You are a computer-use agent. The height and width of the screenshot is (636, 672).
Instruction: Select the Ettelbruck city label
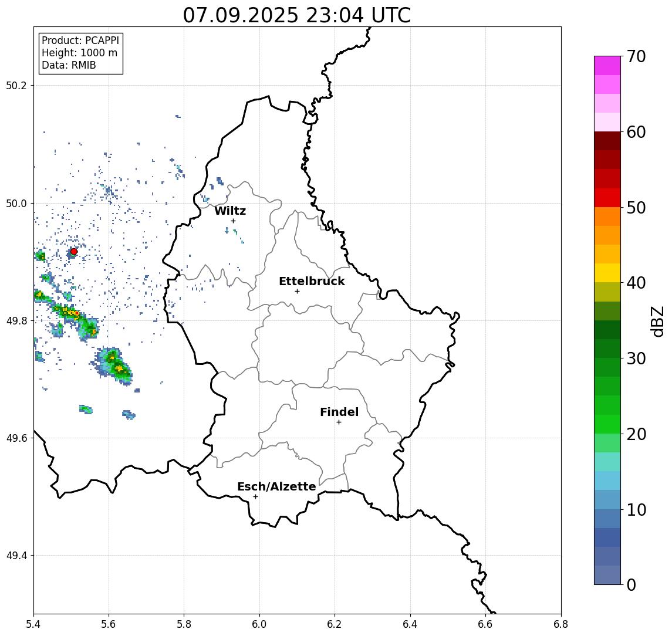click(312, 281)
